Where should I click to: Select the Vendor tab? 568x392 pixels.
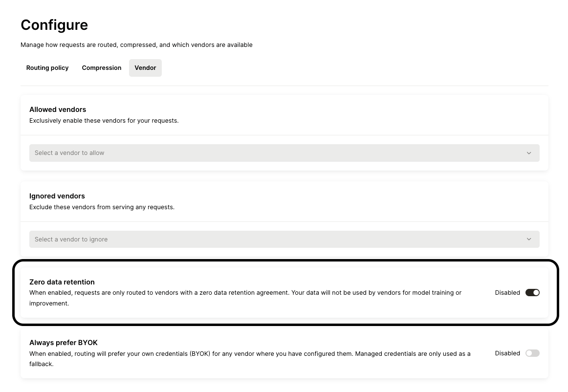click(x=145, y=67)
